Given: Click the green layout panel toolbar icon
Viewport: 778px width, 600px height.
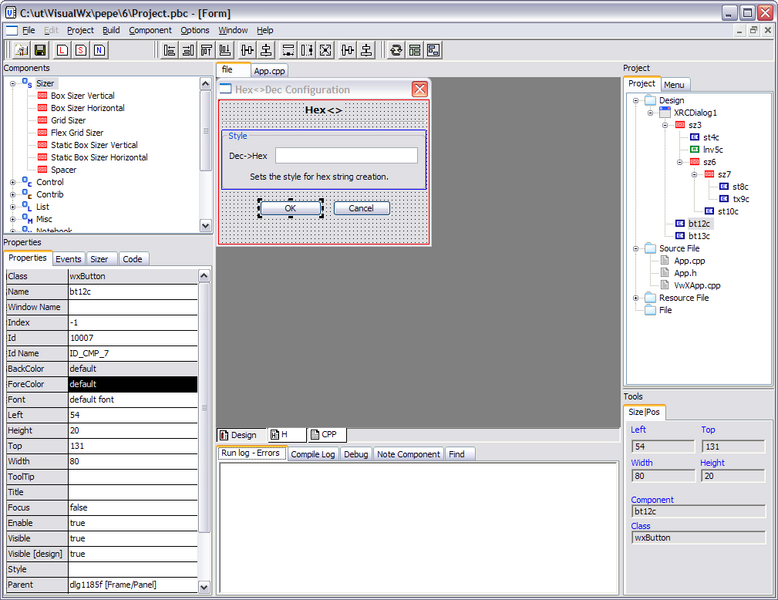Looking at the screenshot, I should pyautogui.click(x=415, y=50).
